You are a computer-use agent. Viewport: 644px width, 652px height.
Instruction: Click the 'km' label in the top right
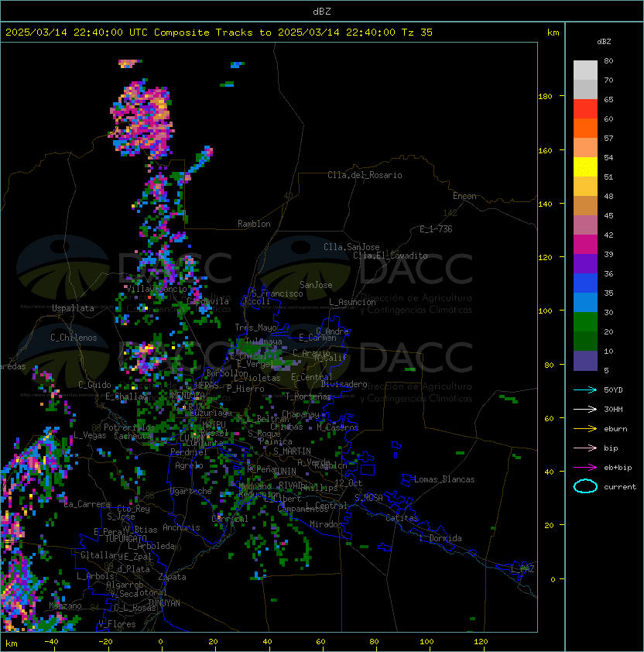click(x=553, y=33)
